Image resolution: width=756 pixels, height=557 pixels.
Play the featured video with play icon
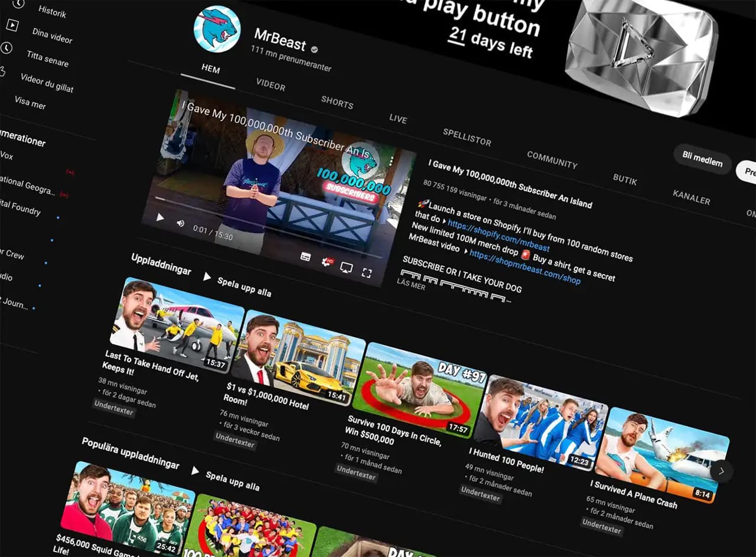pyautogui.click(x=160, y=217)
